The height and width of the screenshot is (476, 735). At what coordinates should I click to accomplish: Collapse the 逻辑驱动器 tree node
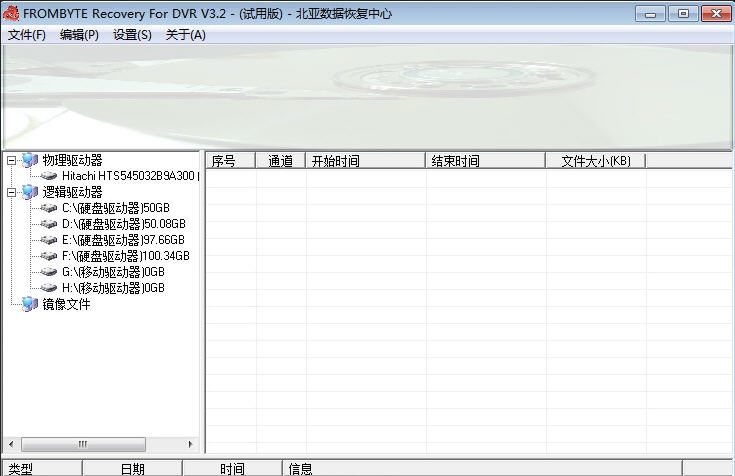pos(12,192)
